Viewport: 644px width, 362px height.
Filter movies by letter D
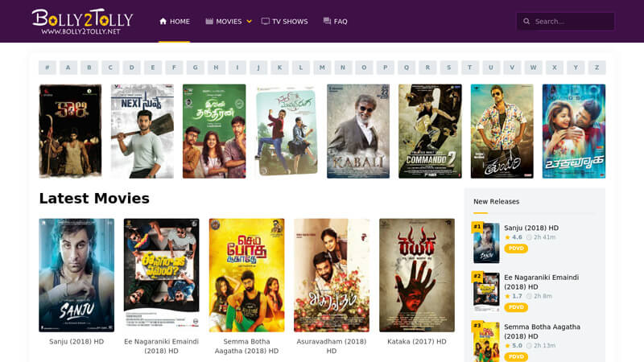pos(132,68)
